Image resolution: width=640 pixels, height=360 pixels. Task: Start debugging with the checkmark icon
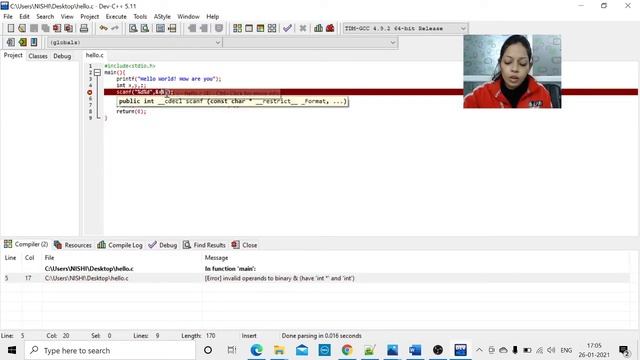click(287, 28)
